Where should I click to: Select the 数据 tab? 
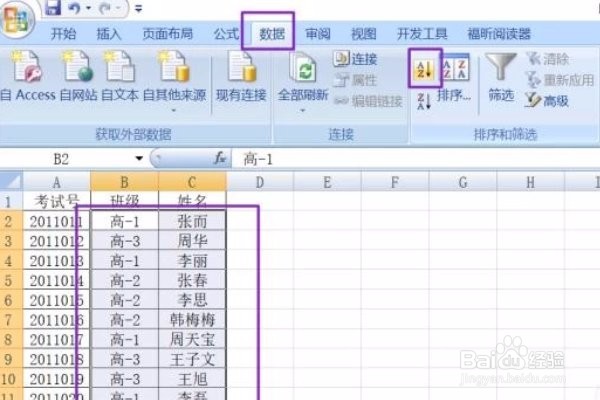point(272,34)
